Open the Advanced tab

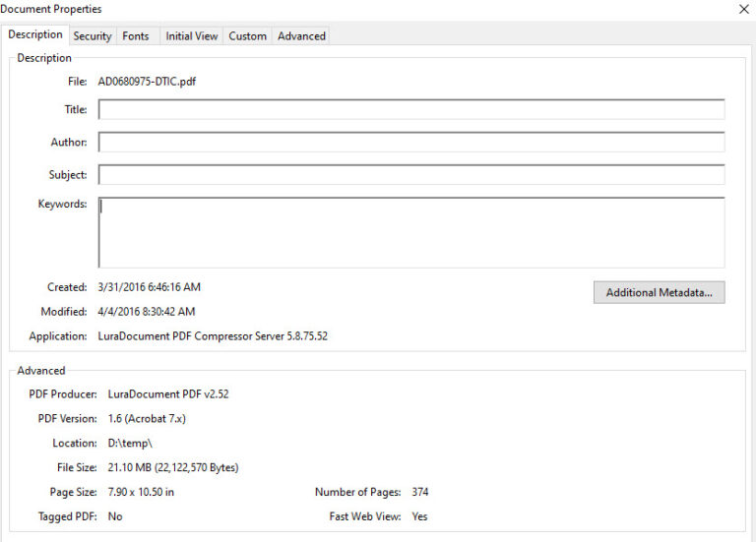[x=301, y=36]
